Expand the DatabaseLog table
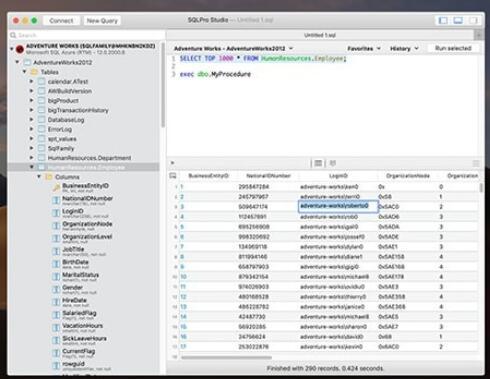This screenshot has height=379, width=490. pyautogui.click(x=31, y=119)
